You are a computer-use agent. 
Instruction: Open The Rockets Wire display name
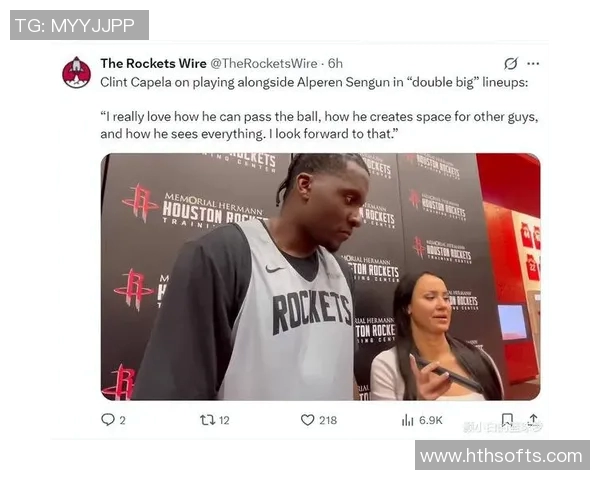point(153,64)
